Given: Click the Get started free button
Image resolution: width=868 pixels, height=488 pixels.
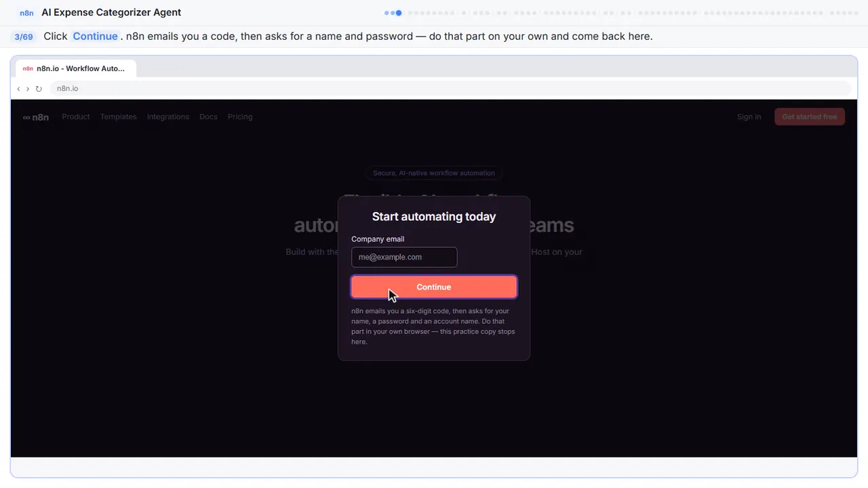Looking at the screenshot, I should click(x=810, y=117).
